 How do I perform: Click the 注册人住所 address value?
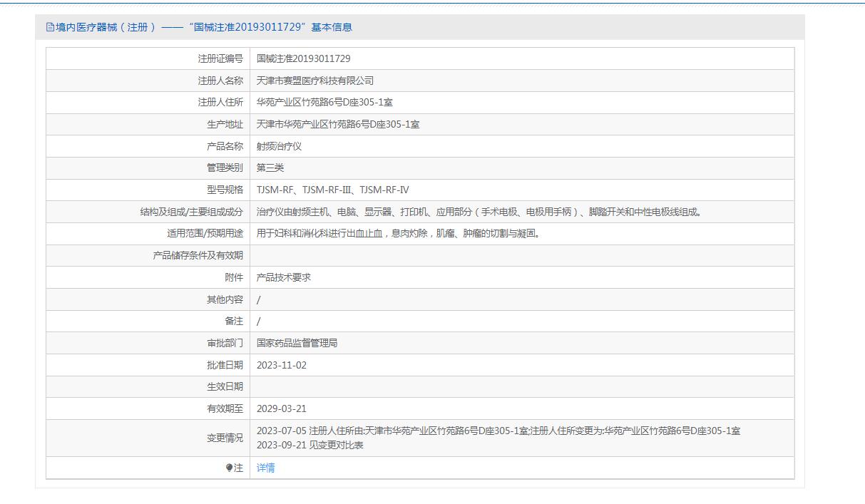point(324,103)
